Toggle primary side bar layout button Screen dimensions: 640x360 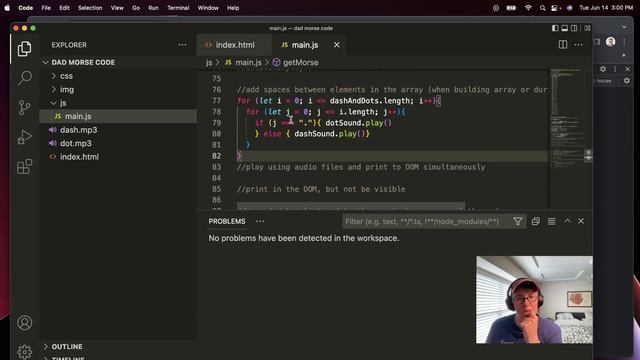pos(555,28)
